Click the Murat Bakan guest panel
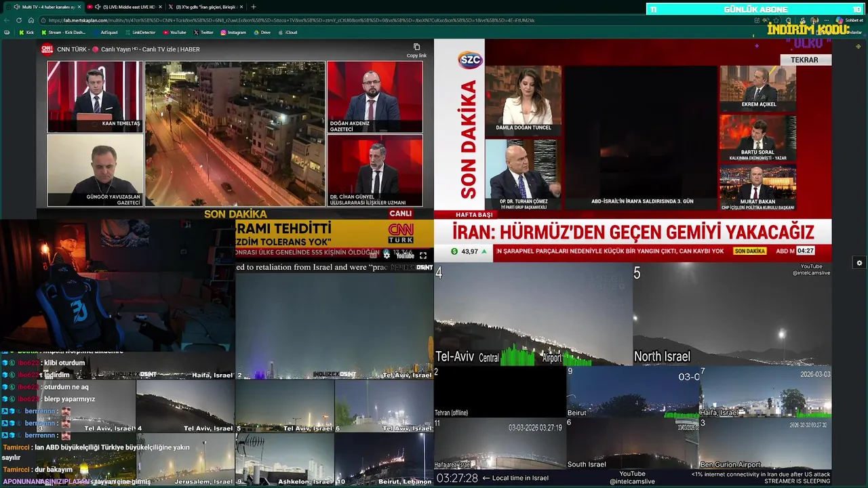The height and width of the screenshot is (488, 868). tap(758, 188)
